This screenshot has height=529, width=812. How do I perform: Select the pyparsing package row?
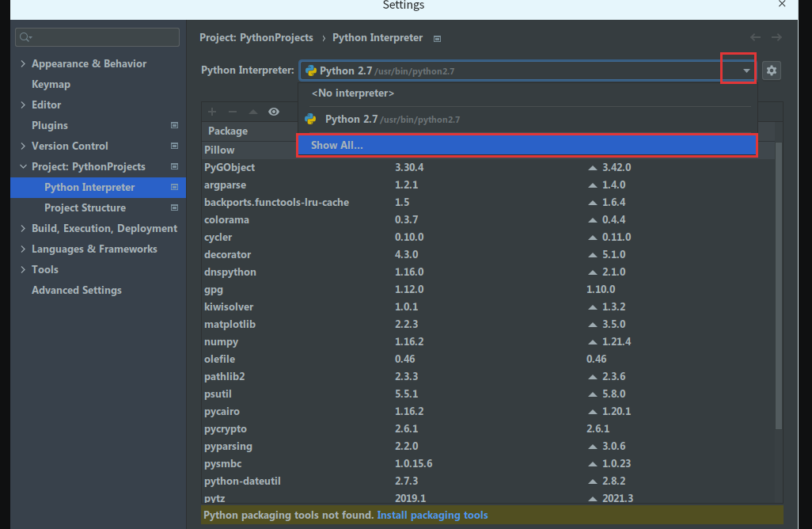(x=488, y=446)
